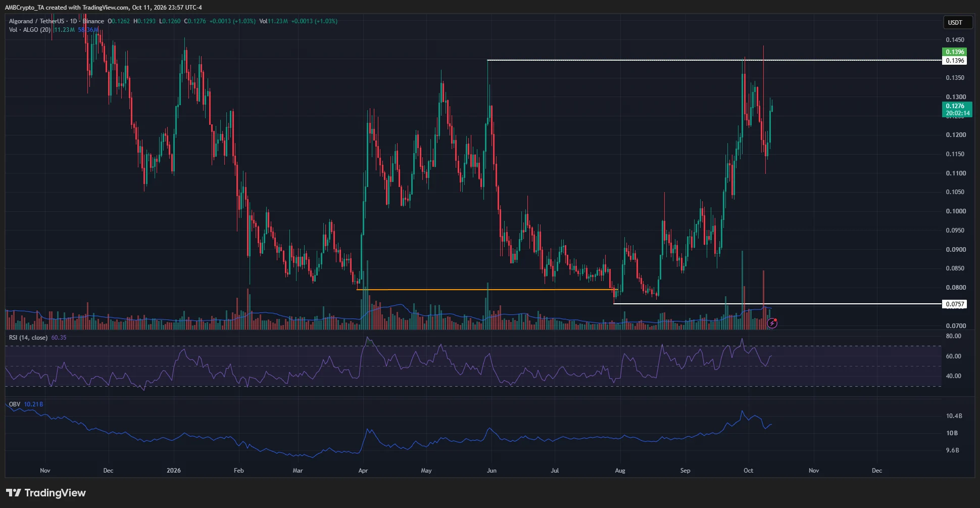Click the Dec label at far right of time axis
Viewport: 980px width, 508px height.
[877, 471]
